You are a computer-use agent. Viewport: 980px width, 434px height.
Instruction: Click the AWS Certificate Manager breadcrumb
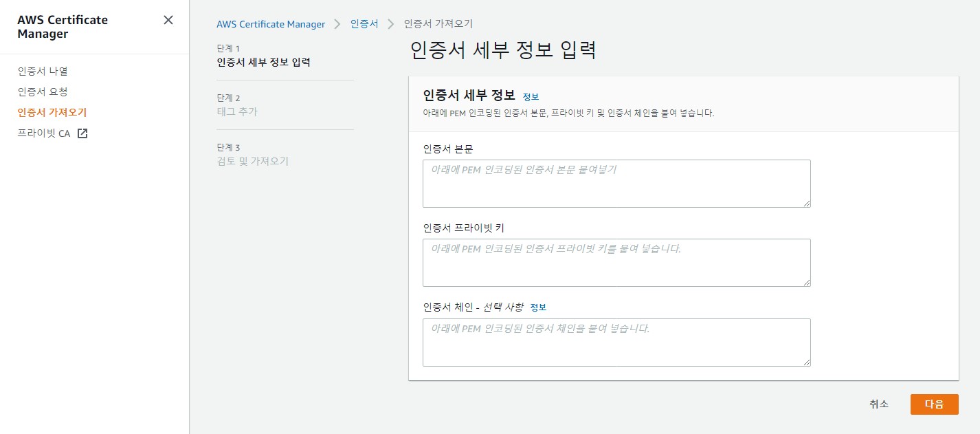(271, 24)
